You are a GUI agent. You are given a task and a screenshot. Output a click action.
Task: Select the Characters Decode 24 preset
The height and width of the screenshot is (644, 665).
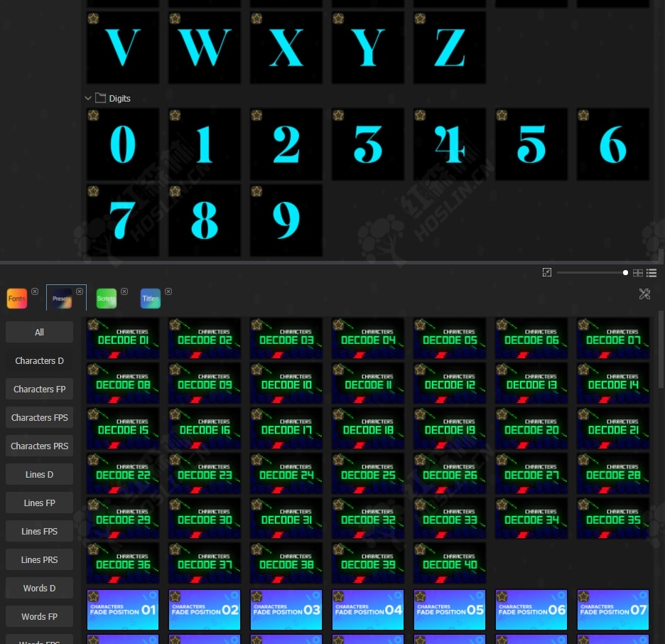286,473
